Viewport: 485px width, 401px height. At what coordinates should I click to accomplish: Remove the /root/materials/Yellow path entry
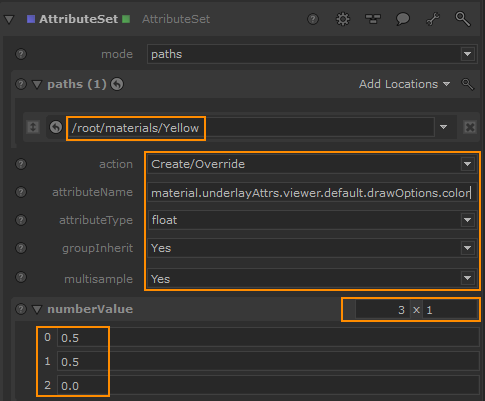click(x=470, y=127)
